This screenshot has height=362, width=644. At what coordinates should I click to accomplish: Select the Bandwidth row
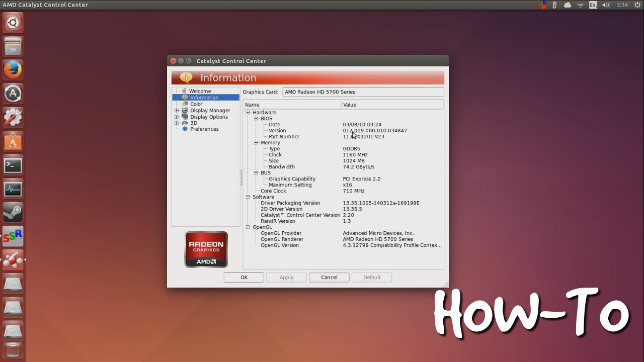343,167
